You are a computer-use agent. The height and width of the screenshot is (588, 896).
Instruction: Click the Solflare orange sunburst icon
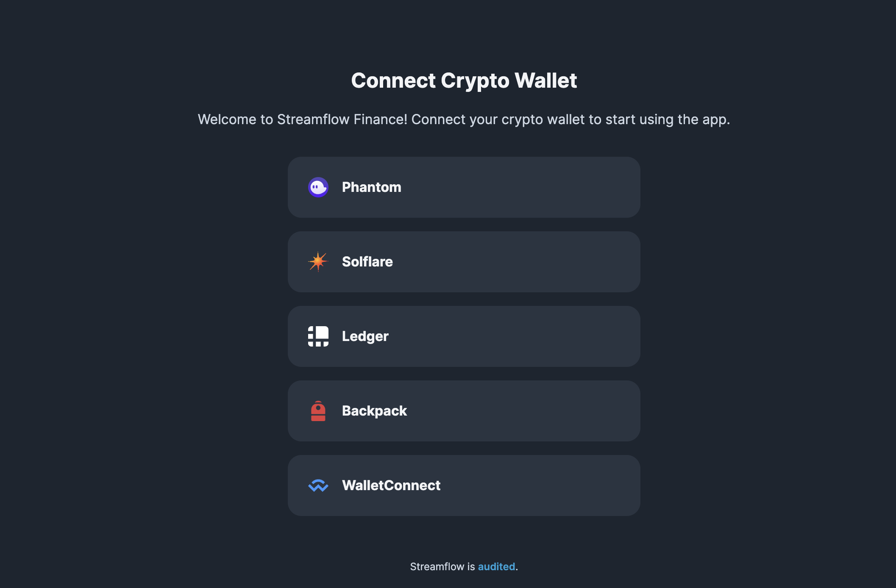coord(318,262)
